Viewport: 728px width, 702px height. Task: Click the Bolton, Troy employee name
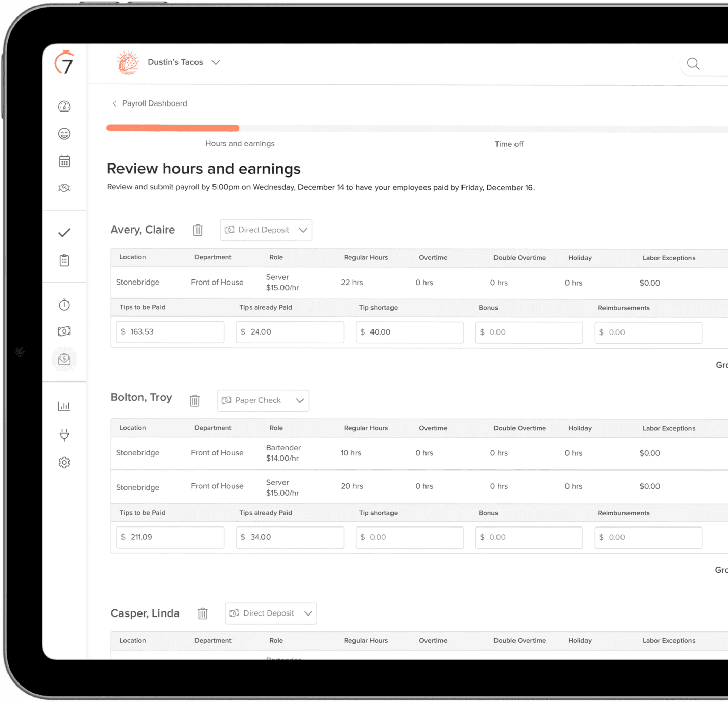click(141, 398)
